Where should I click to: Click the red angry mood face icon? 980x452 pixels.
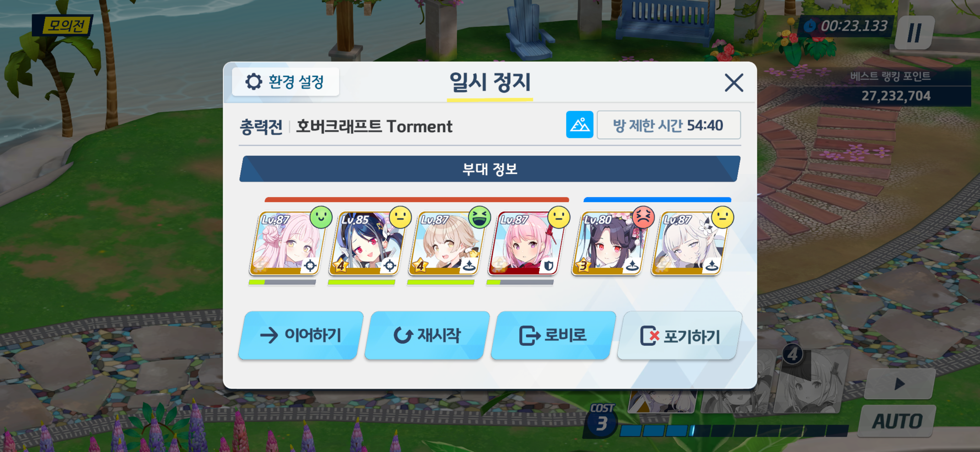coord(643,217)
